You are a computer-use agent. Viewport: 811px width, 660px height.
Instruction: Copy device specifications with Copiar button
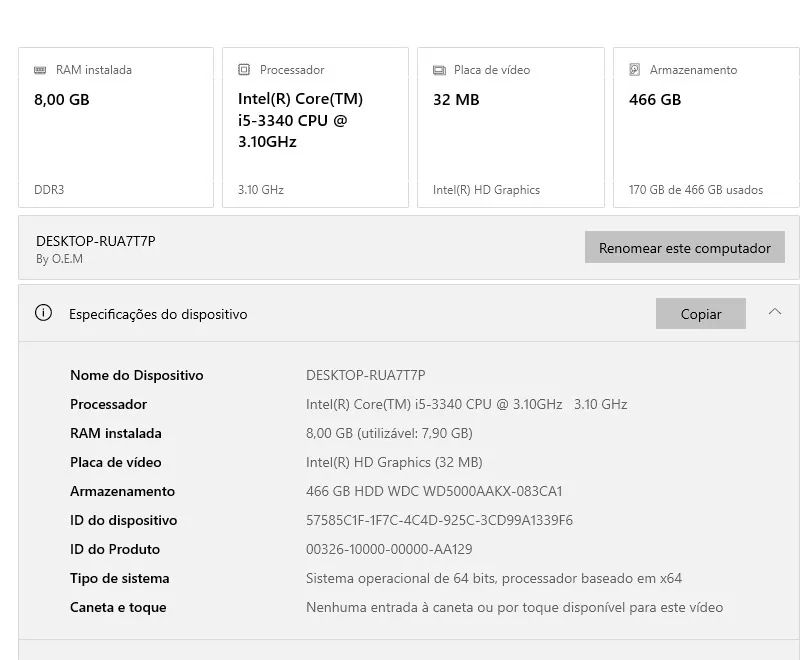pos(701,313)
